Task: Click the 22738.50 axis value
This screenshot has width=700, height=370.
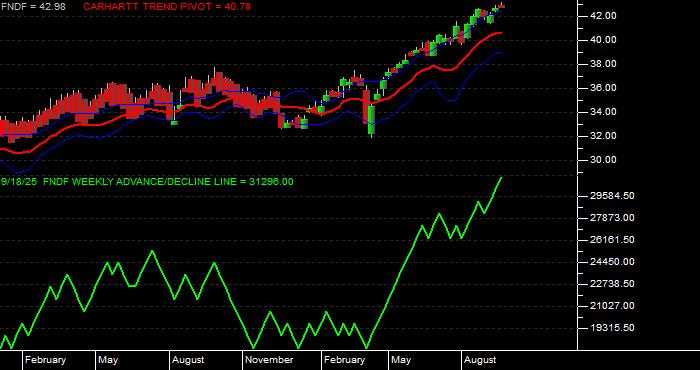Action: pyautogui.click(x=612, y=284)
